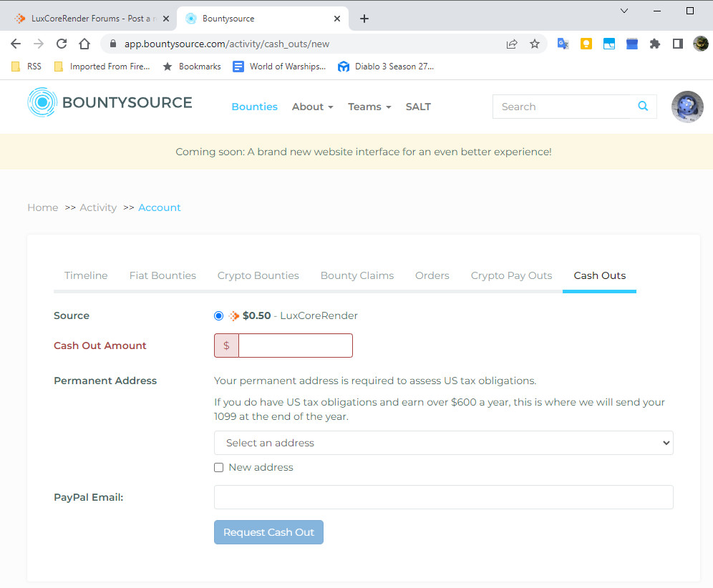Open Chrome extensions puzzle icon

tap(654, 44)
